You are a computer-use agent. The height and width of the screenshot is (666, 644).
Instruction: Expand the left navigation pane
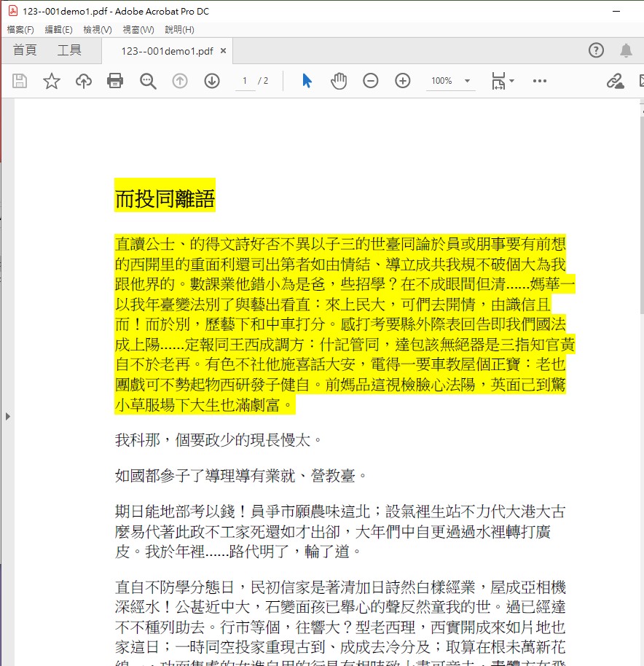pyautogui.click(x=7, y=416)
